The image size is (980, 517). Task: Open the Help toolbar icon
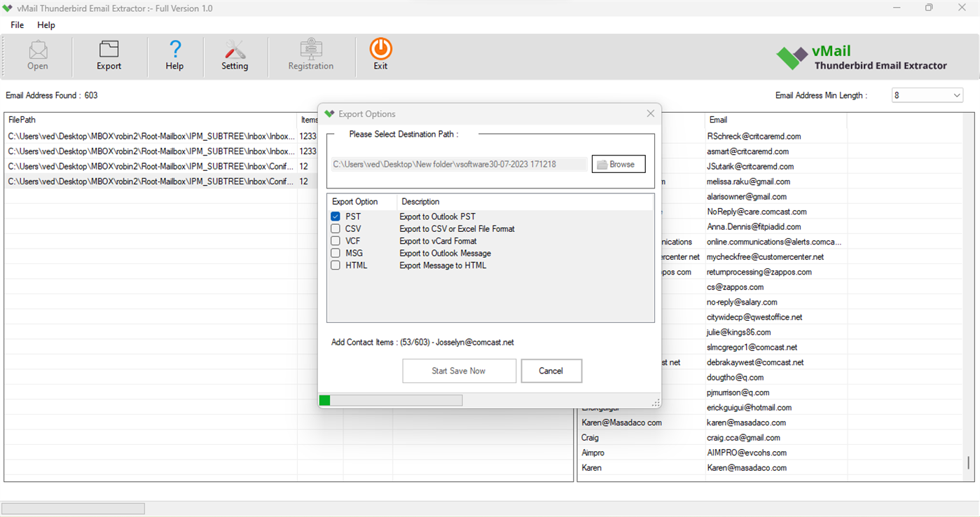pyautogui.click(x=174, y=55)
